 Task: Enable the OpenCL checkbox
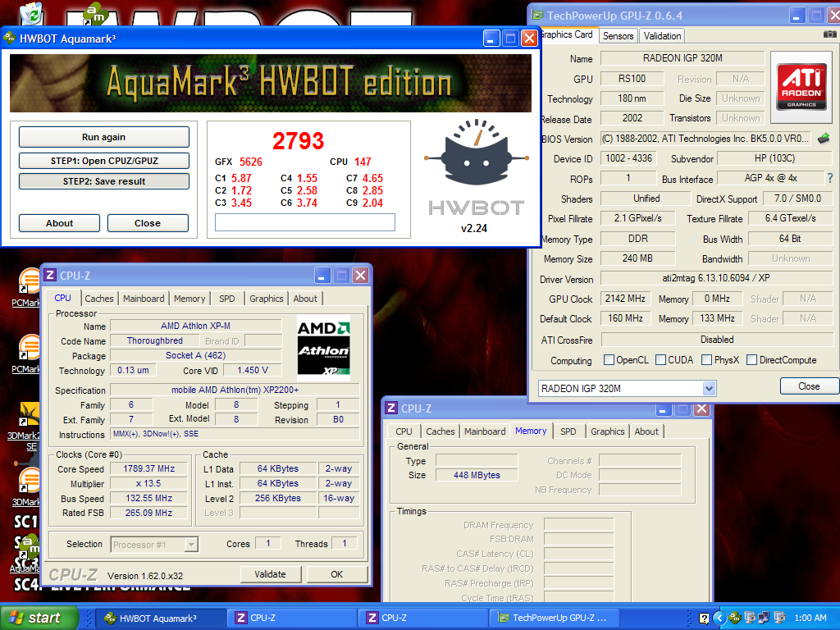(609, 360)
